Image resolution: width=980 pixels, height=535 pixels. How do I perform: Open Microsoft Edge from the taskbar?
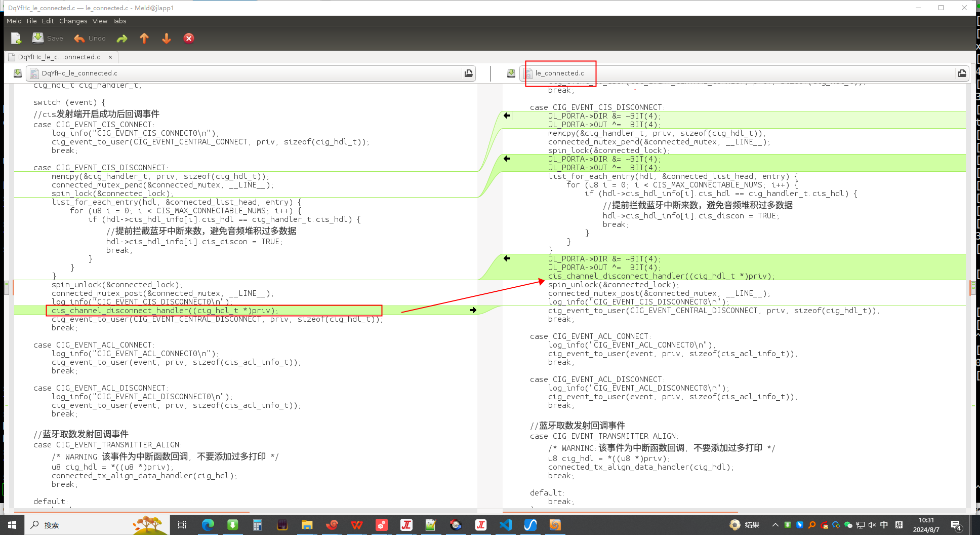[x=208, y=525]
